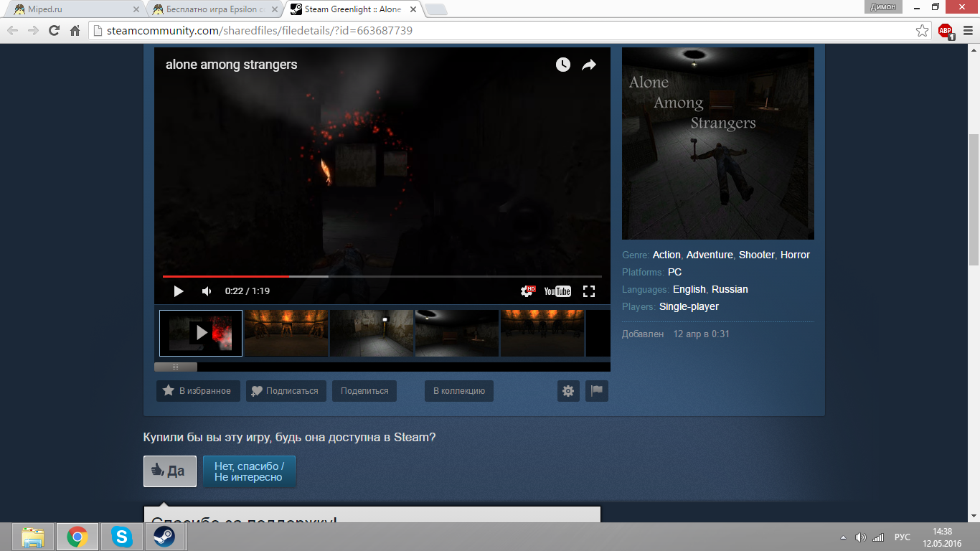The image size is (980, 551).
Task: Go to the browser home page
Action: tap(75, 31)
